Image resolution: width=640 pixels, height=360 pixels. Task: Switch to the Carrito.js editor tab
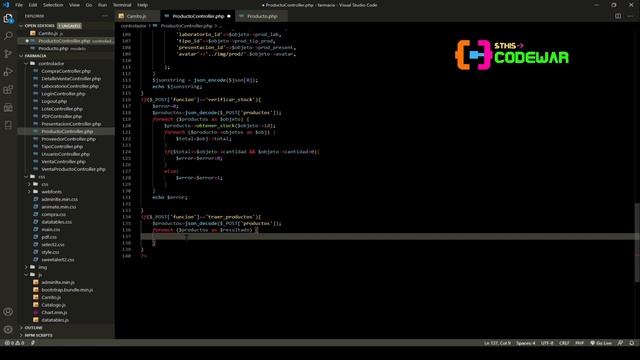138,16
